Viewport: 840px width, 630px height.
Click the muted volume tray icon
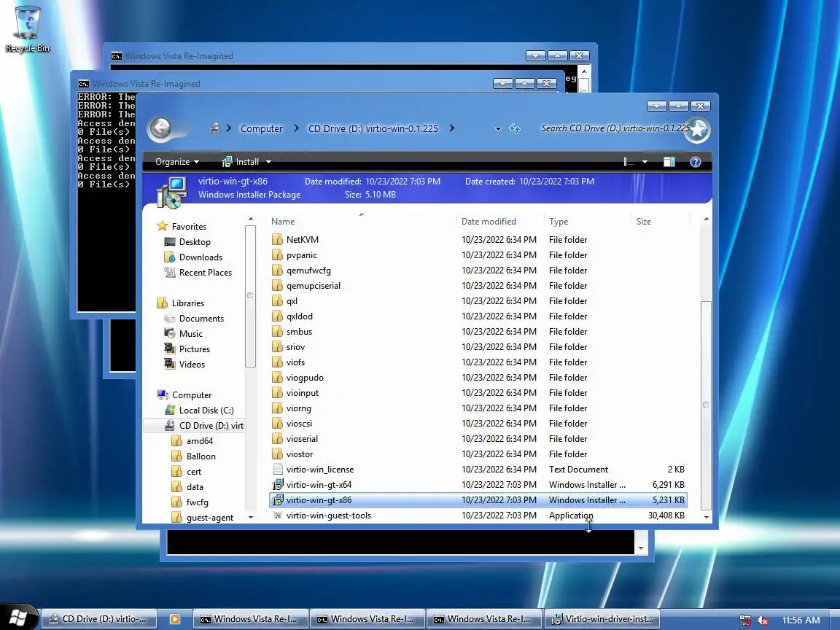pos(762,621)
